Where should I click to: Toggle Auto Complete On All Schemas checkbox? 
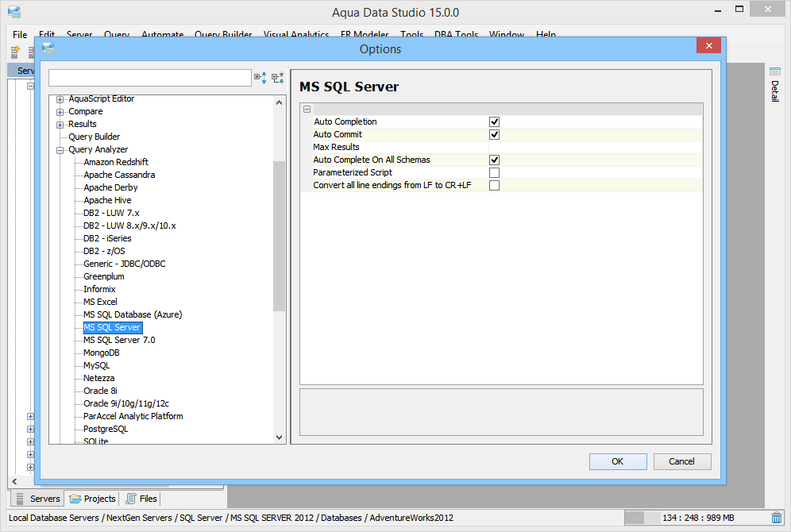click(x=494, y=160)
